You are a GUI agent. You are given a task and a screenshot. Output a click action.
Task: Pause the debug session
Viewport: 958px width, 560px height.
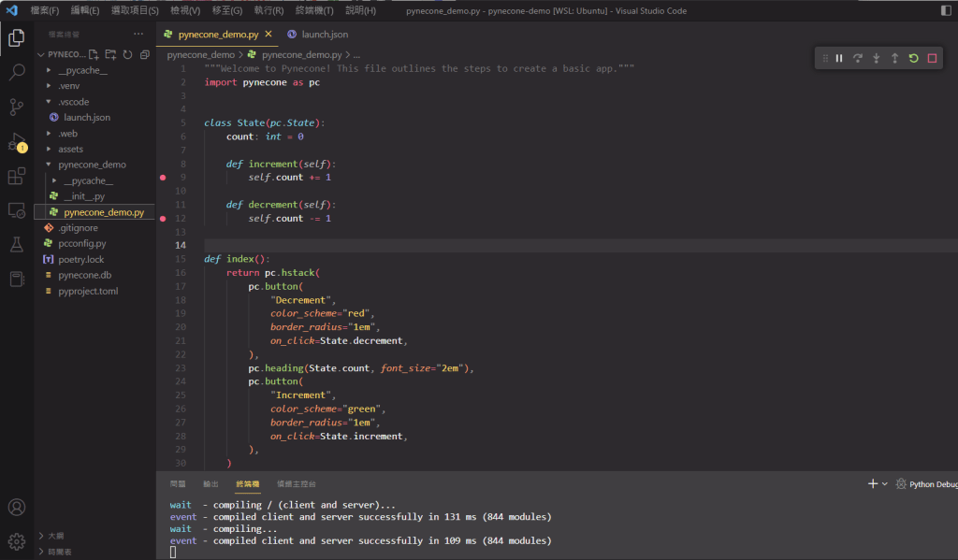tap(839, 58)
